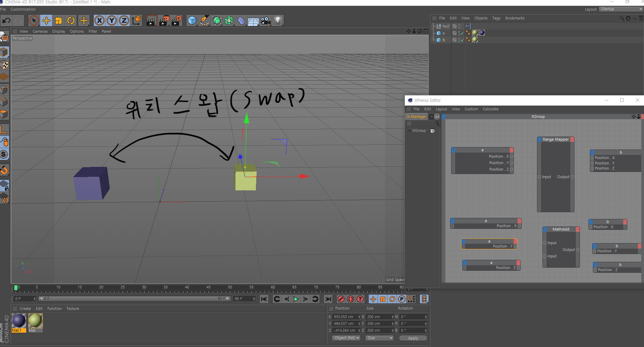The height and width of the screenshot is (347, 644).
Task: Activate the Move tool in top toolbar
Action: click(46, 21)
